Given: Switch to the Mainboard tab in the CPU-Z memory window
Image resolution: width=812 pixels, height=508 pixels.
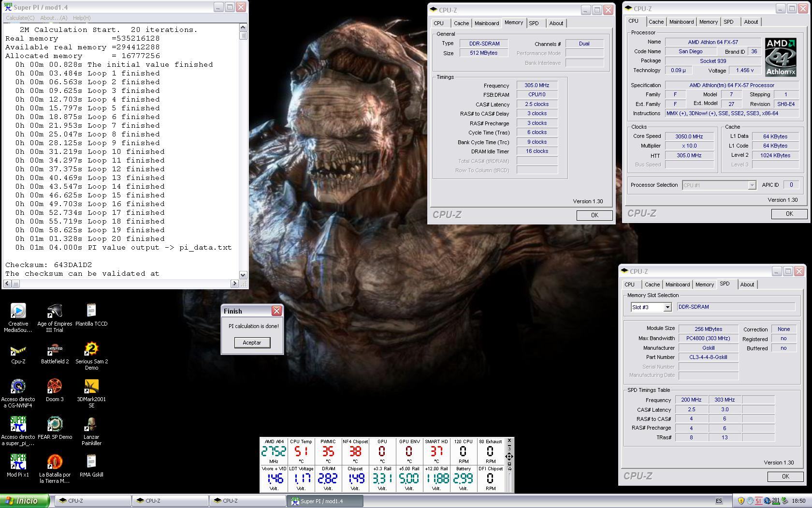Looking at the screenshot, I should [486, 23].
